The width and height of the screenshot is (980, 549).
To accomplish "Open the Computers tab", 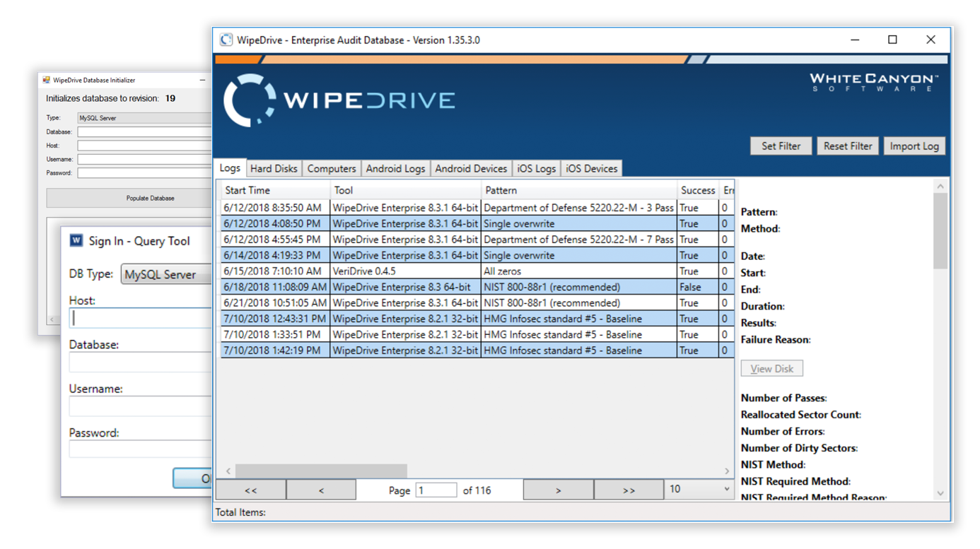I will click(x=331, y=168).
